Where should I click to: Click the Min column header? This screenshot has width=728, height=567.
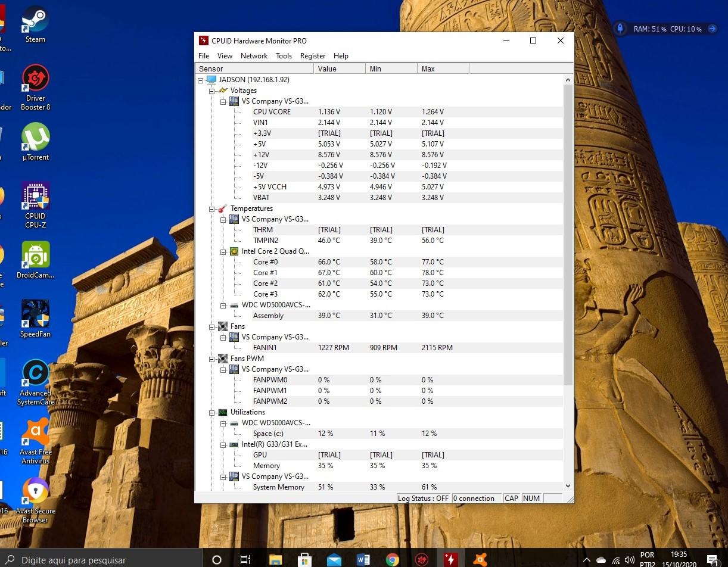click(x=391, y=69)
